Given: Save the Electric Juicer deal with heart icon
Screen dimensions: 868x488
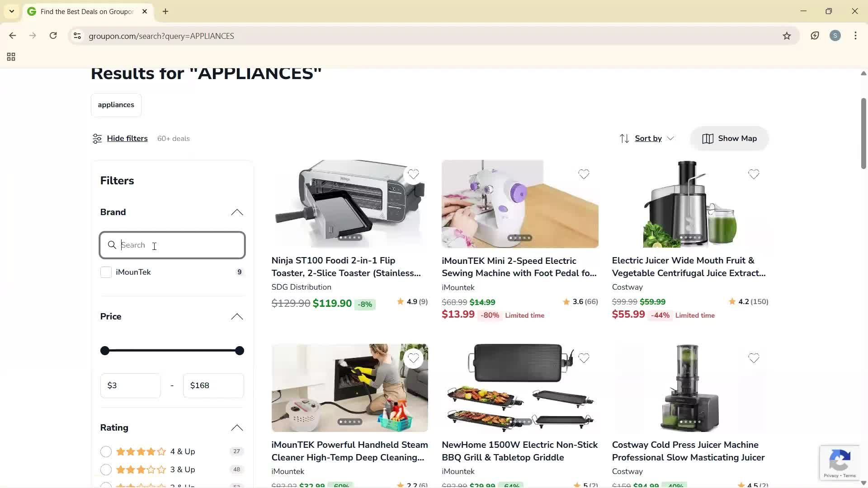Looking at the screenshot, I should (x=754, y=174).
